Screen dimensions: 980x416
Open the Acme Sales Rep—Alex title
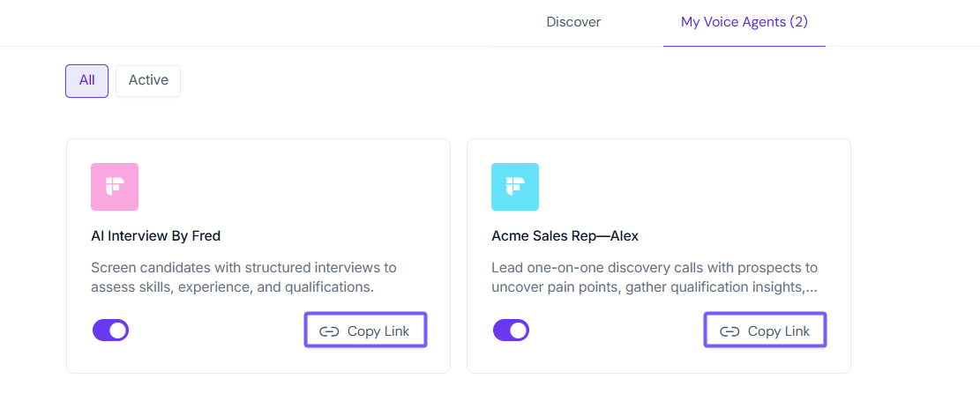tap(565, 236)
